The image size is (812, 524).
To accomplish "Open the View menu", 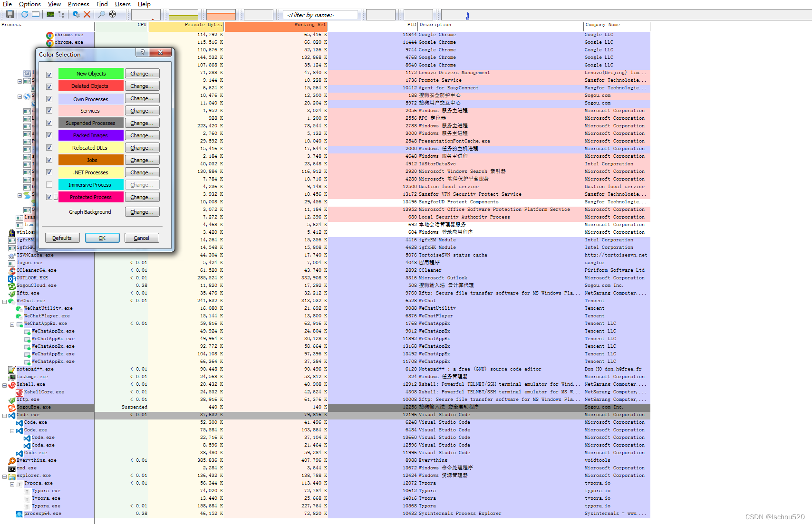I will 54,4.
